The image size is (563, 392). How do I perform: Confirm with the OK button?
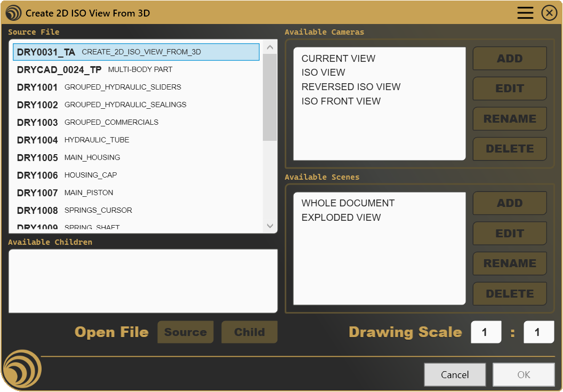[x=524, y=375]
